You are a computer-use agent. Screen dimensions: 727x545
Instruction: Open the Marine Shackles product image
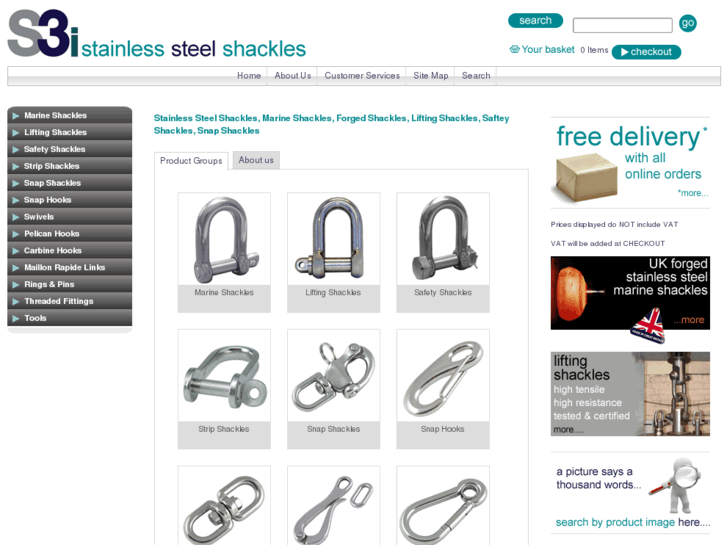[224, 239]
